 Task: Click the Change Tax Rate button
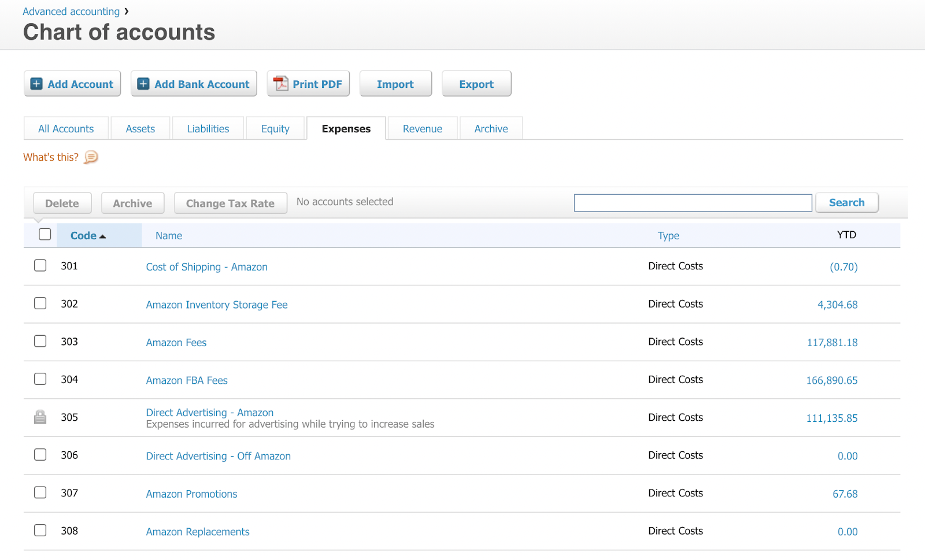click(231, 203)
